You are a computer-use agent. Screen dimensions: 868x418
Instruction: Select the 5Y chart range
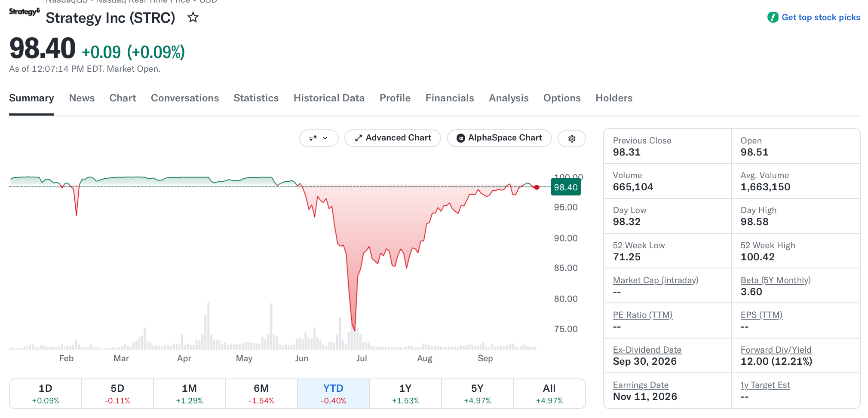point(477,394)
